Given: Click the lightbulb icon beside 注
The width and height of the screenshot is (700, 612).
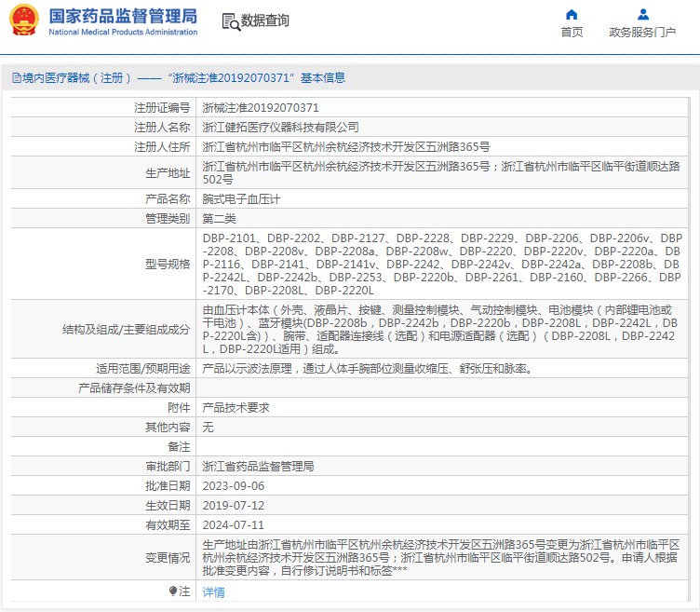Looking at the screenshot, I should click(x=173, y=591).
